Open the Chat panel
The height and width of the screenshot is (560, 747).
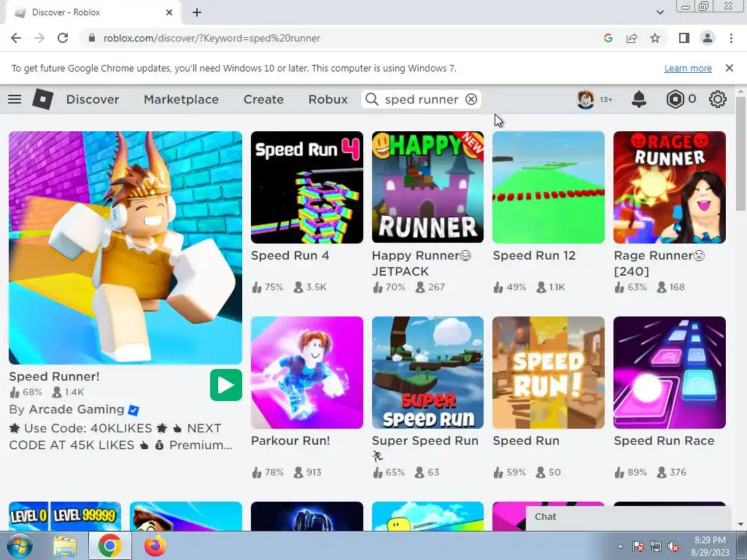628,518
